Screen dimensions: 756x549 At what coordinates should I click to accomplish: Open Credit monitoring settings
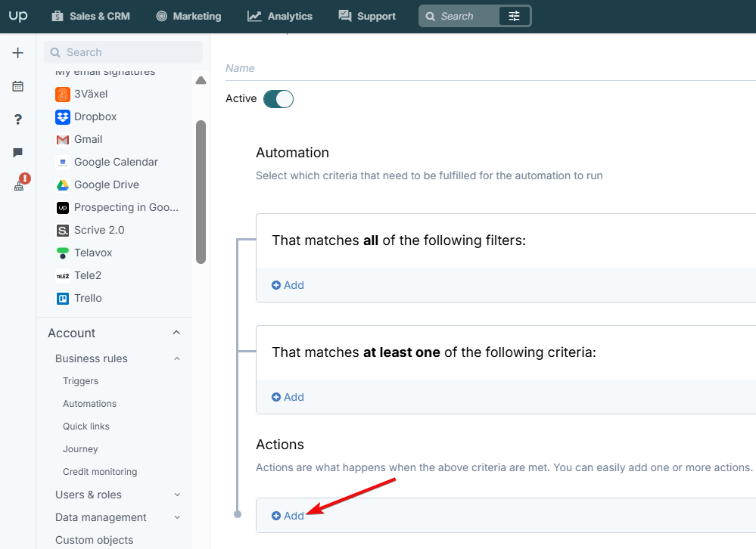point(100,471)
